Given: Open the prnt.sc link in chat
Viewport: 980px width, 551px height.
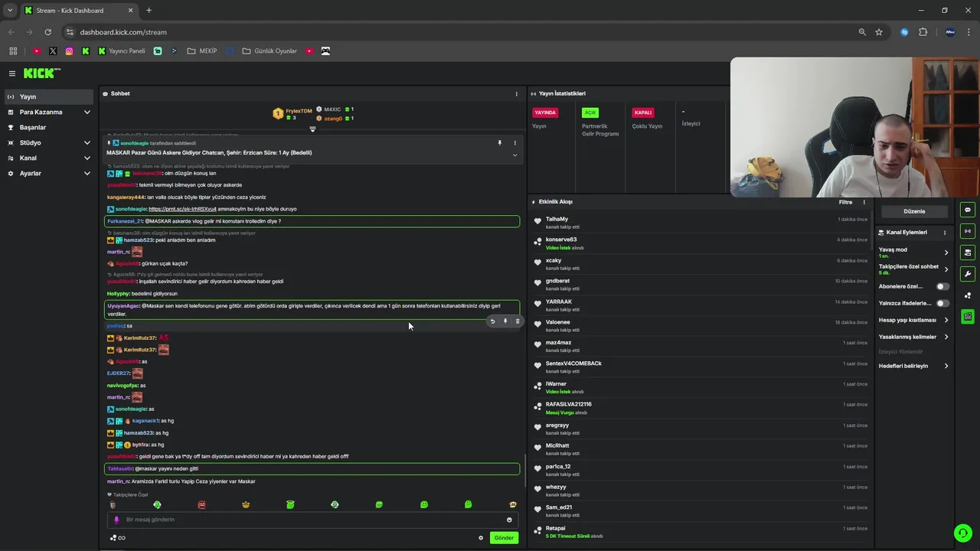Looking at the screenshot, I should coord(182,209).
